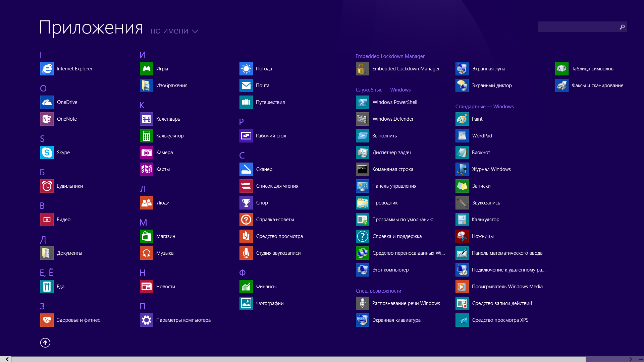The height and width of the screenshot is (362, 644).
Task: Open the Камера camera icon
Action: tap(147, 153)
